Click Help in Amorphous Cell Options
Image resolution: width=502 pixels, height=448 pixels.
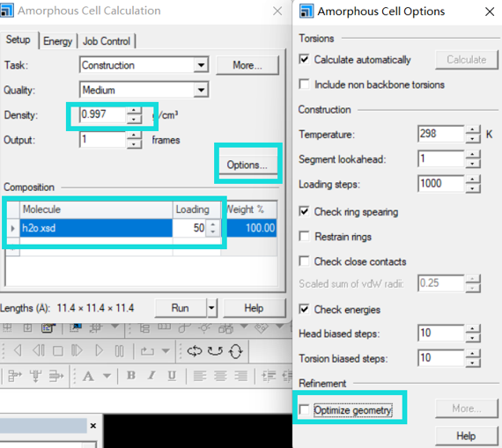(466, 436)
